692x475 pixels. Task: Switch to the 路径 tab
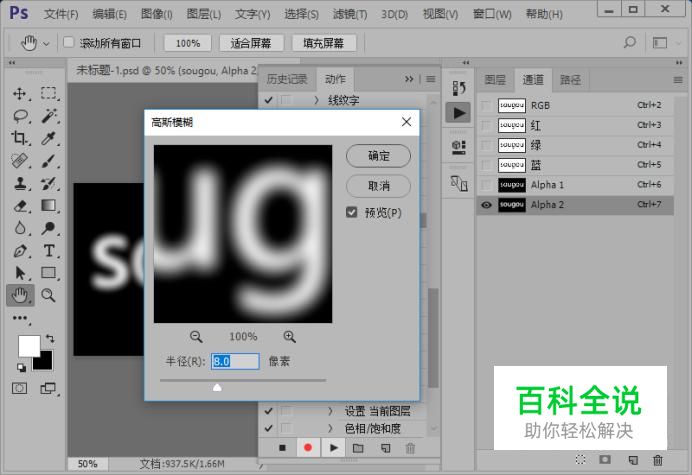tap(570, 80)
